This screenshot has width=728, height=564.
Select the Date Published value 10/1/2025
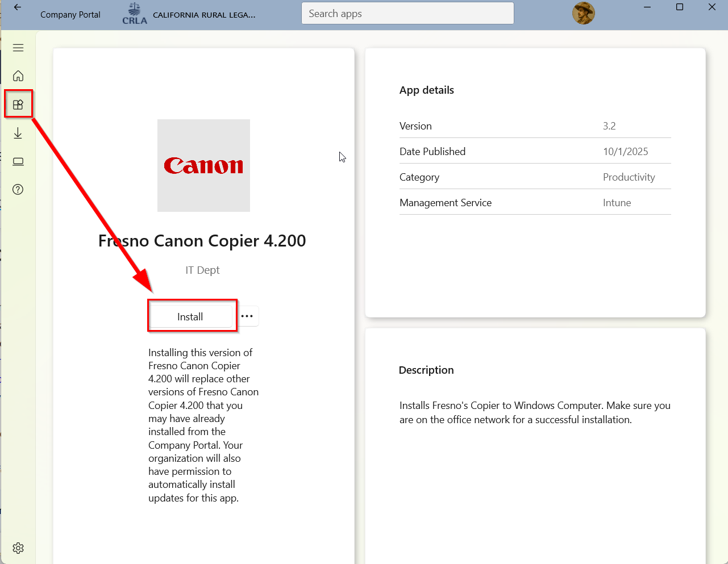[626, 152]
